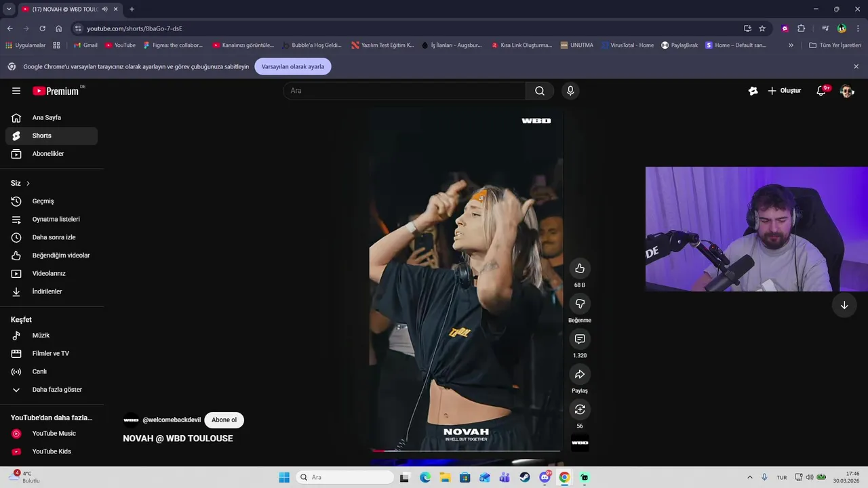868x488 pixels.
Task: Click Varsayılan olarak ayarla button
Action: (x=293, y=66)
